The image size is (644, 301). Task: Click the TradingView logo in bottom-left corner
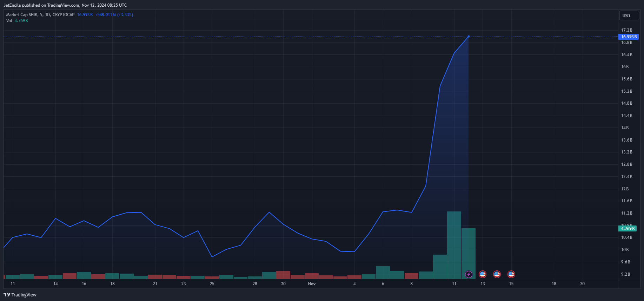point(20,295)
